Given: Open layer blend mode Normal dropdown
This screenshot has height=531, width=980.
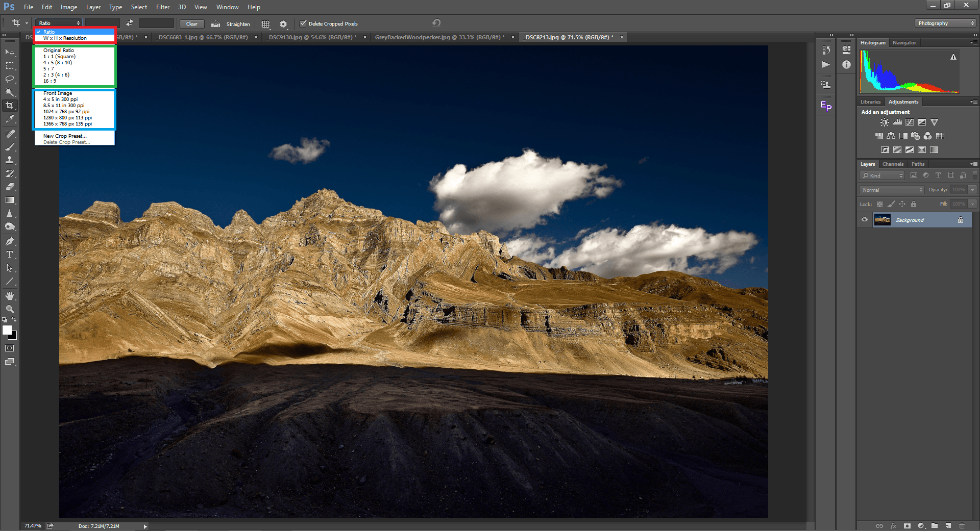Looking at the screenshot, I should tap(892, 190).
